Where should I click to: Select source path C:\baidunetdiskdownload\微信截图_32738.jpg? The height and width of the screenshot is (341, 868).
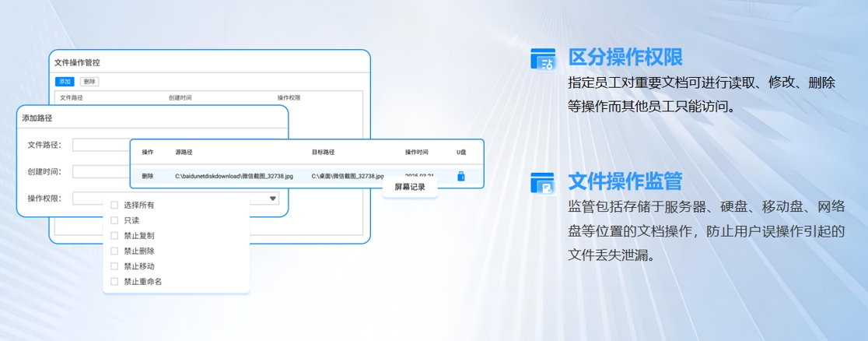(234, 176)
